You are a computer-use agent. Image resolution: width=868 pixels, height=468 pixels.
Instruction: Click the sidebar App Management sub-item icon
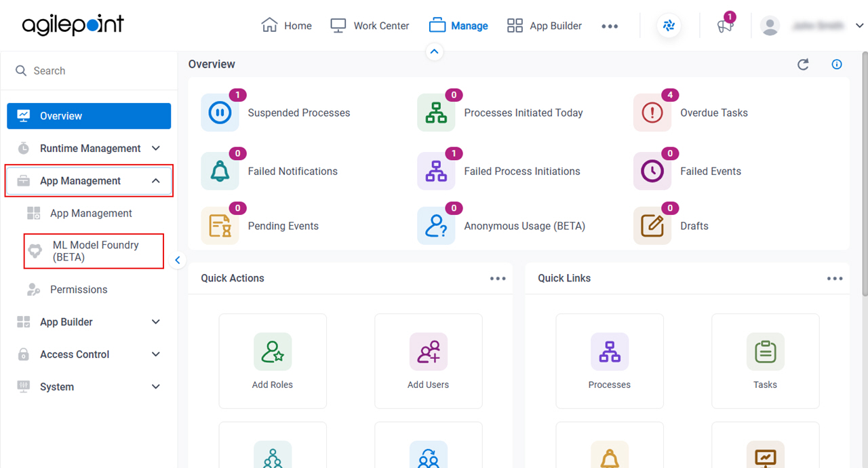(x=34, y=213)
